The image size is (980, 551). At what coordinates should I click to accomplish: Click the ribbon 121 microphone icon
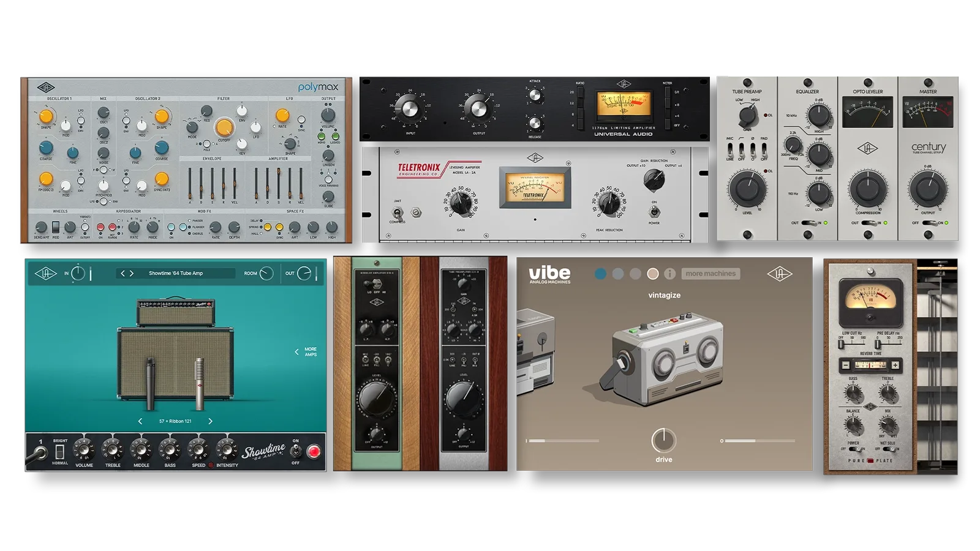[199, 384]
